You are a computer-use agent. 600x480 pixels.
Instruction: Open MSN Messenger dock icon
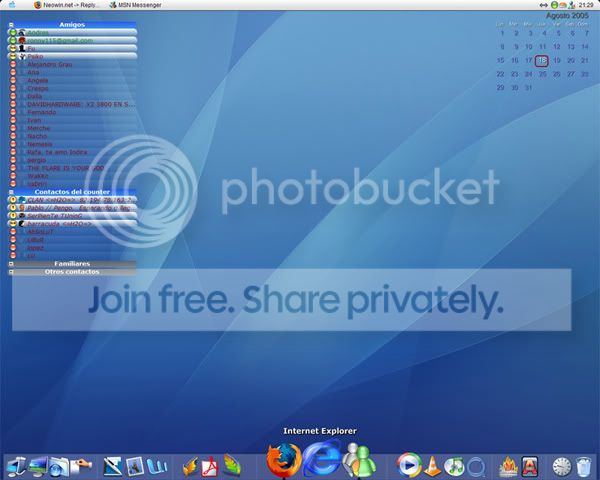[359, 460]
